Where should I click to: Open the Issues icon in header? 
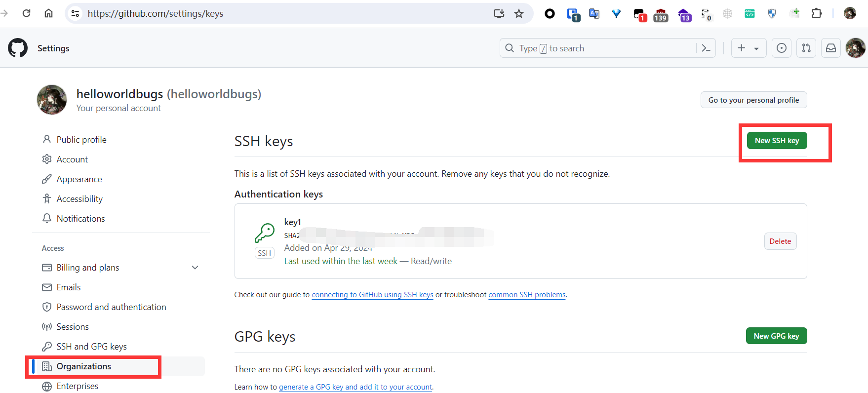click(781, 48)
